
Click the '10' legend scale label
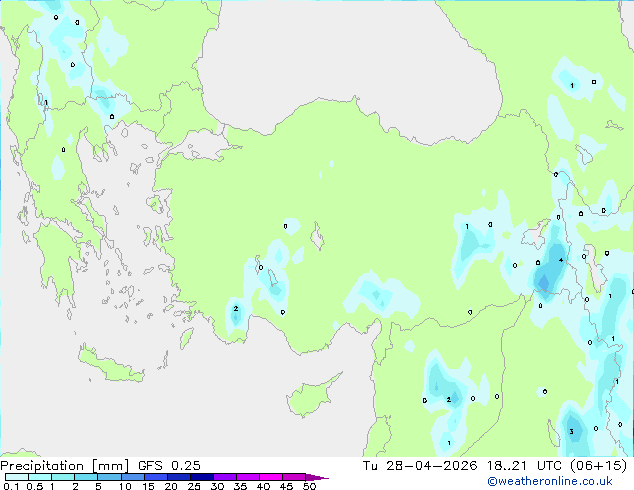125,486
